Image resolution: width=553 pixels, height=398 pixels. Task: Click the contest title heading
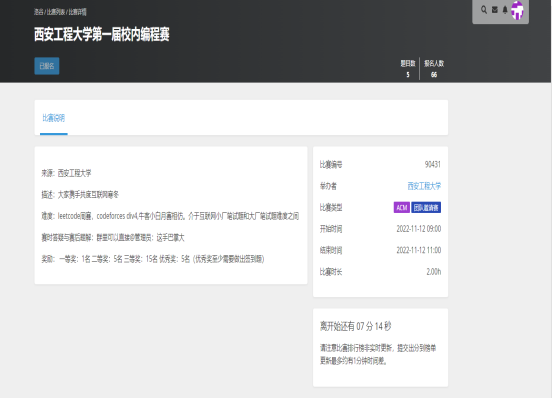[102, 35]
